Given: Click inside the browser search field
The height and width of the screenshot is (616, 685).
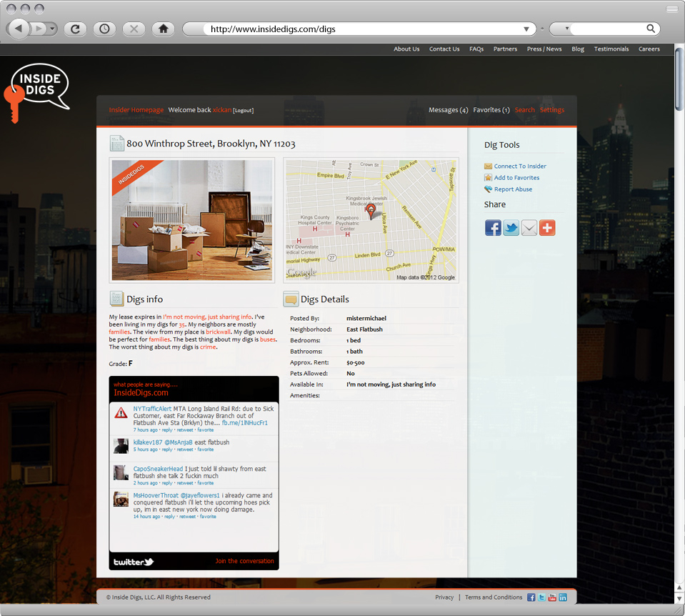Looking at the screenshot, I should (608, 29).
